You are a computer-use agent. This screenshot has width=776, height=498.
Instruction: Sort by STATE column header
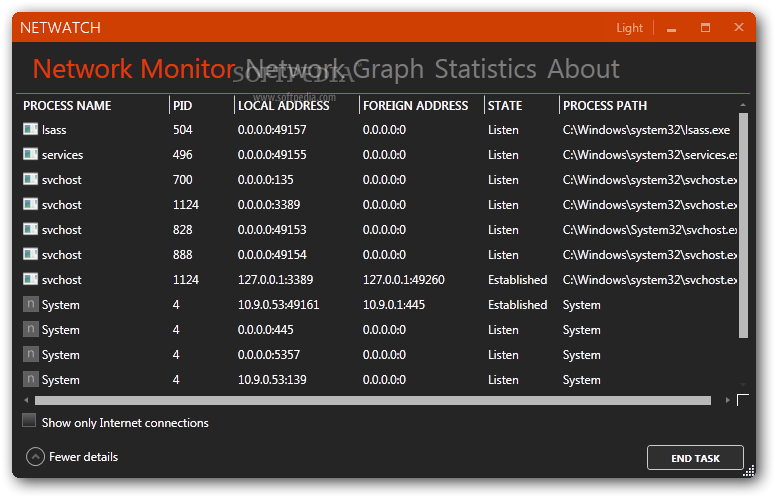coord(505,105)
